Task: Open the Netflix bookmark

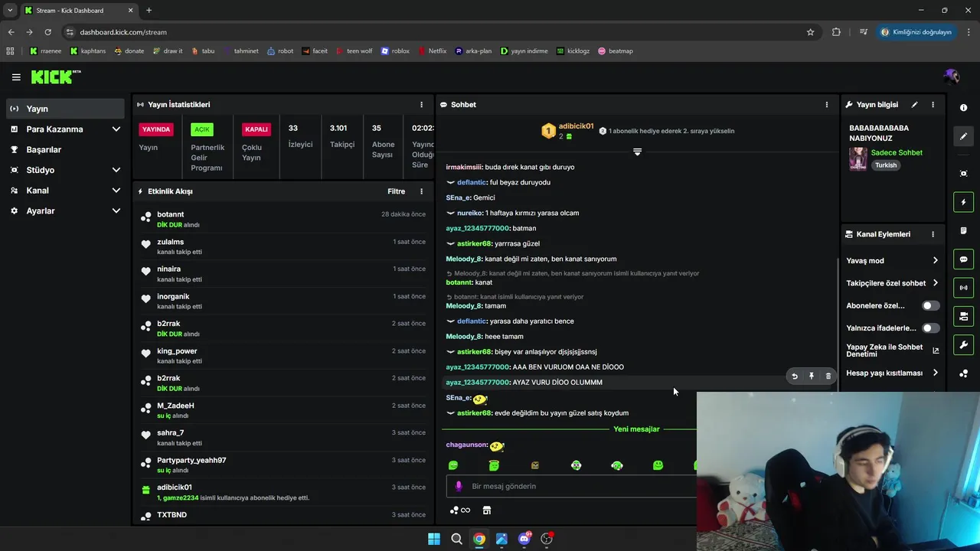Action: (x=433, y=51)
